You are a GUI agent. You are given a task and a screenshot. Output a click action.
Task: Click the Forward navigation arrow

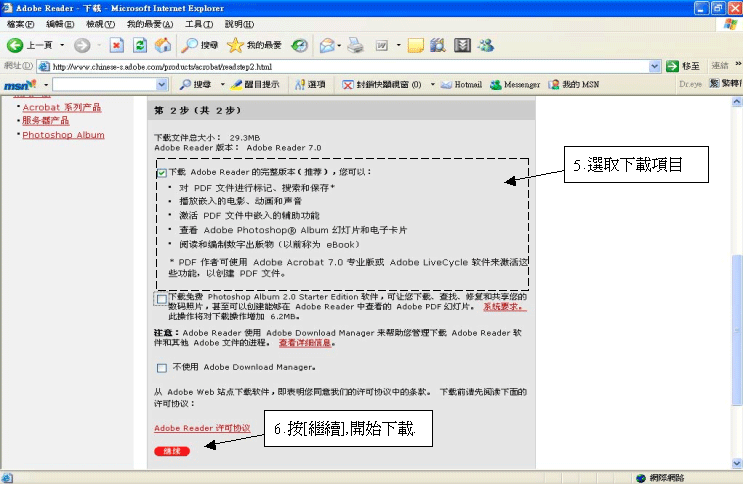(82, 46)
